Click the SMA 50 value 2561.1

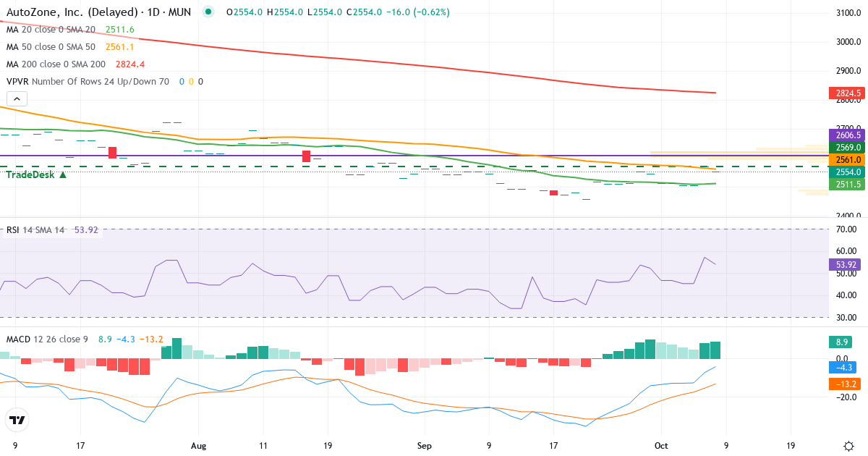click(120, 47)
